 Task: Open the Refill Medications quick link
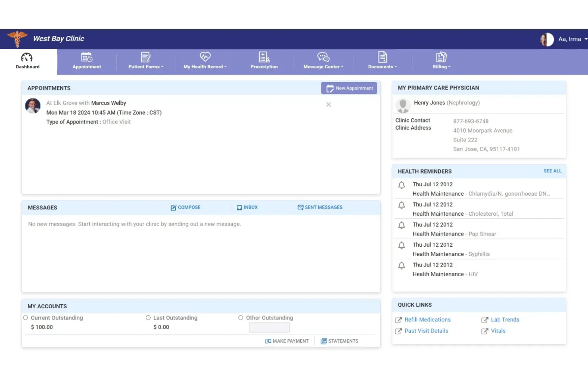[427, 320]
